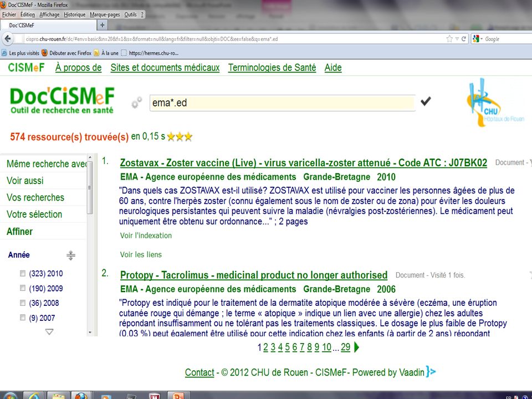Image resolution: width=532 pixels, height=399 pixels.
Task: Click the three-star rating icons
Action: pyautogui.click(x=180, y=137)
